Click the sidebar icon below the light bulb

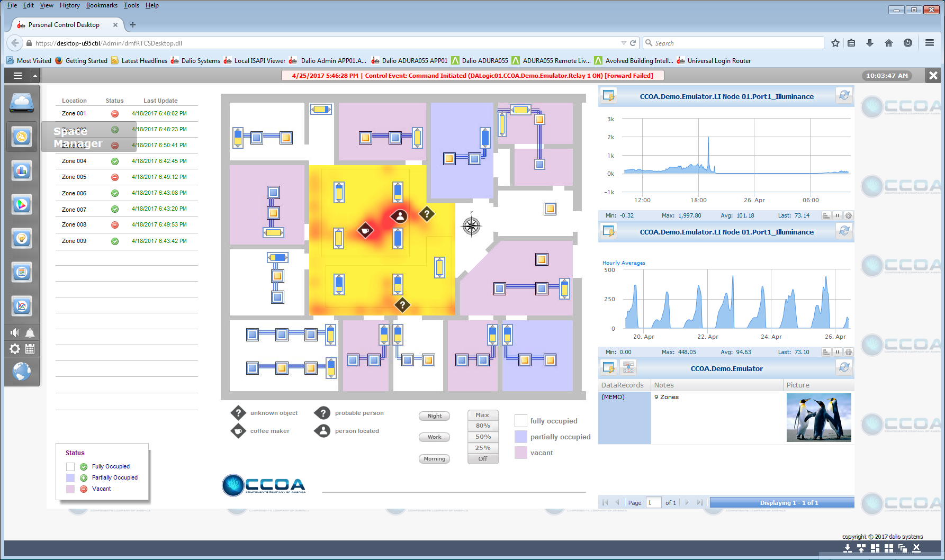(x=22, y=272)
